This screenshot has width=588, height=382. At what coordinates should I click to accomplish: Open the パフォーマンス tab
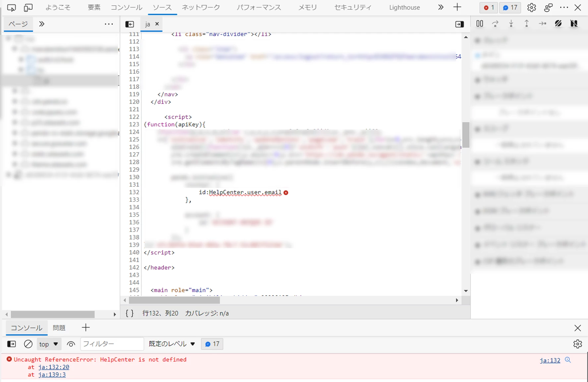click(x=259, y=7)
